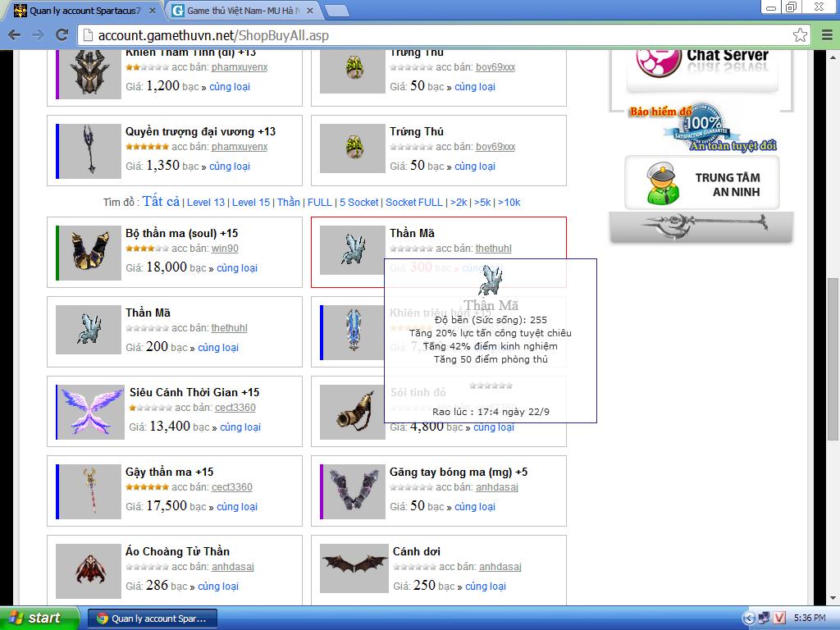
Task: Open seller win90 profile link
Action: point(225,249)
